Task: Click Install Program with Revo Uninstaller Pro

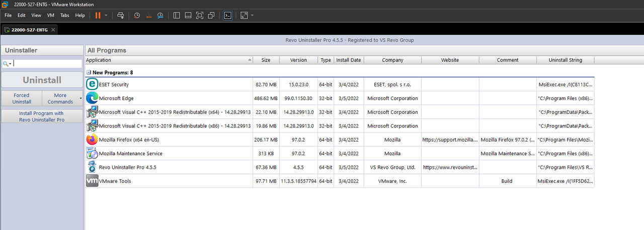Action: tap(42, 117)
